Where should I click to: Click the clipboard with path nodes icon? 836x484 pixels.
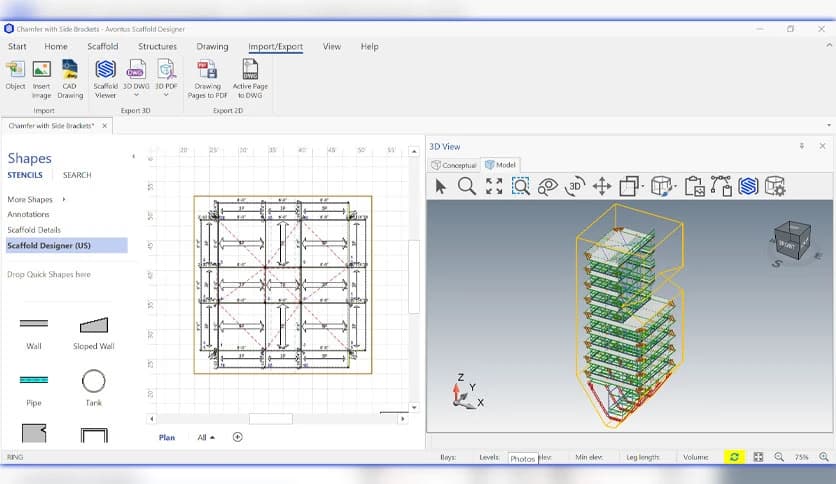point(721,187)
